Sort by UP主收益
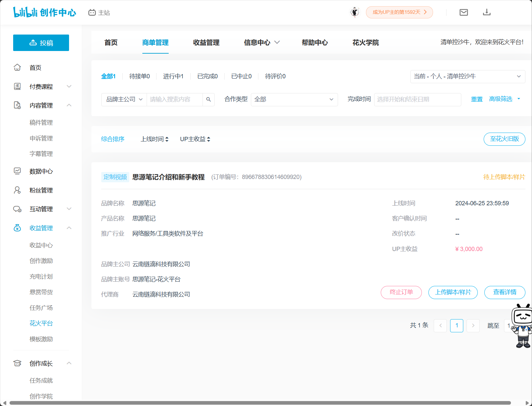Viewport: 532px width, 406px height. pyautogui.click(x=195, y=139)
